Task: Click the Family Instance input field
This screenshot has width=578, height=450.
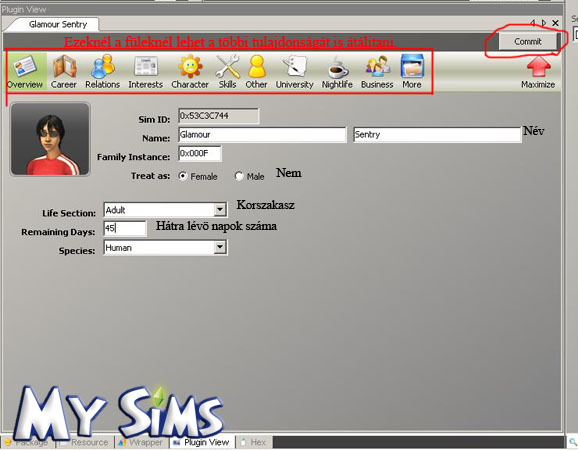Action: (x=200, y=153)
